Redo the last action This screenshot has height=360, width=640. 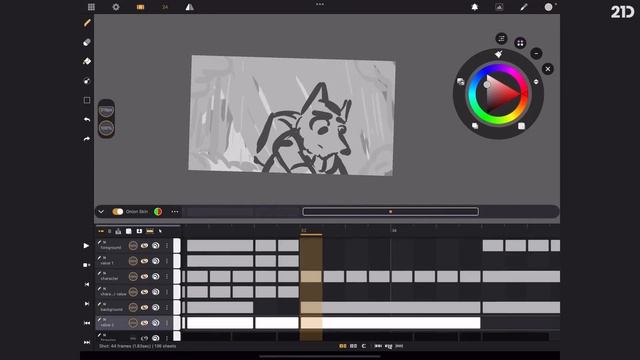tap(87, 139)
